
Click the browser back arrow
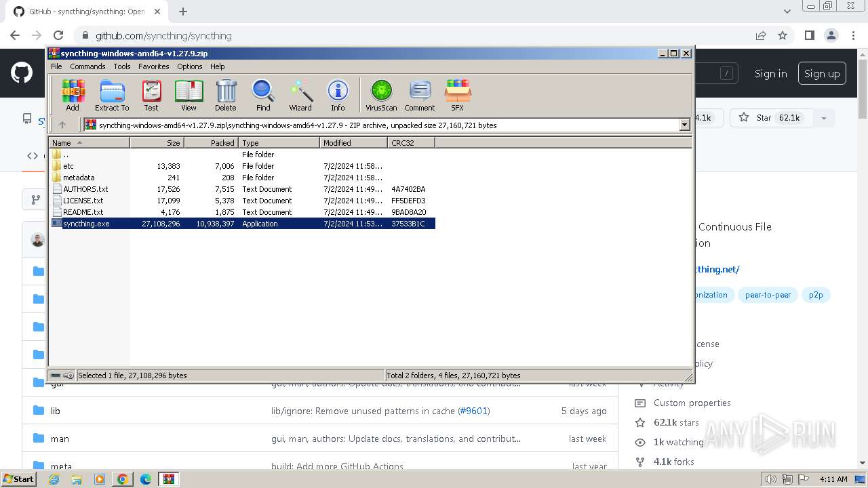(x=15, y=35)
